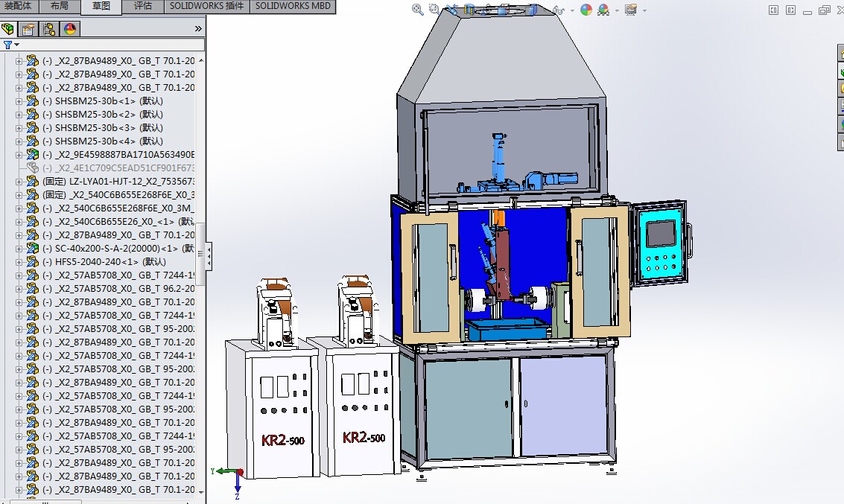Viewport: 844px width, 504px height.
Task: Click the panel collapse handle on tree edge
Action: point(209,256)
